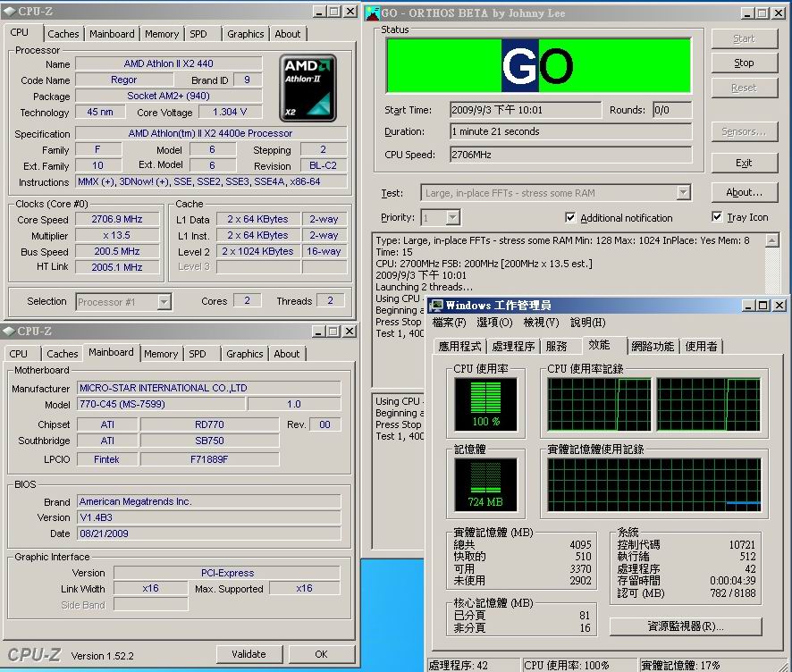The height and width of the screenshot is (672, 792).
Task: Click the top CPU-Z title bar icon
Action: (x=9, y=11)
